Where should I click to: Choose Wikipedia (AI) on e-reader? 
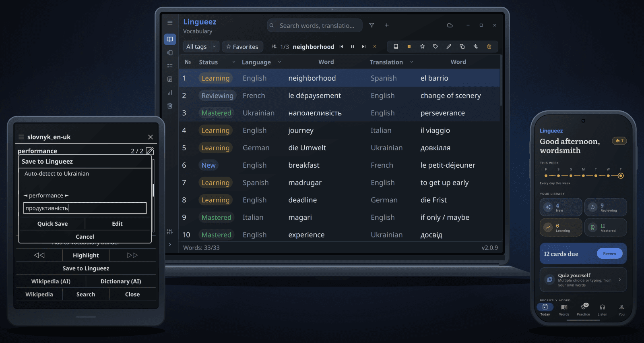51,281
